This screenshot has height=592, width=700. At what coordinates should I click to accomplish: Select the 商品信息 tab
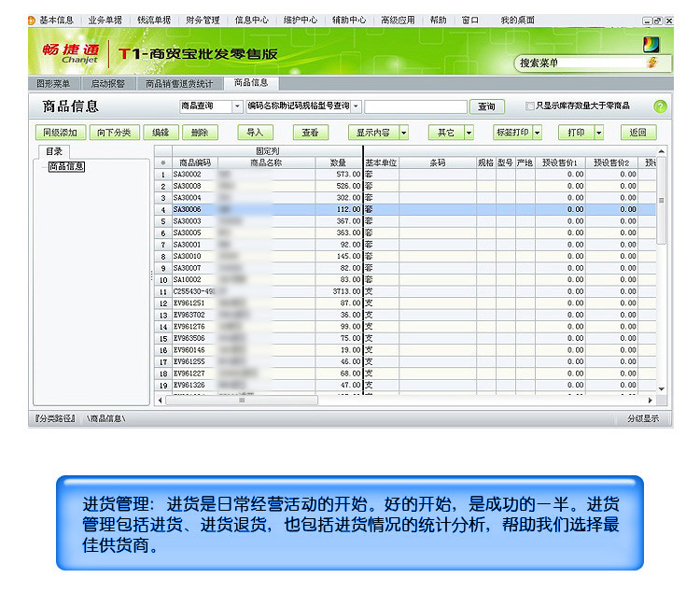[x=251, y=83]
